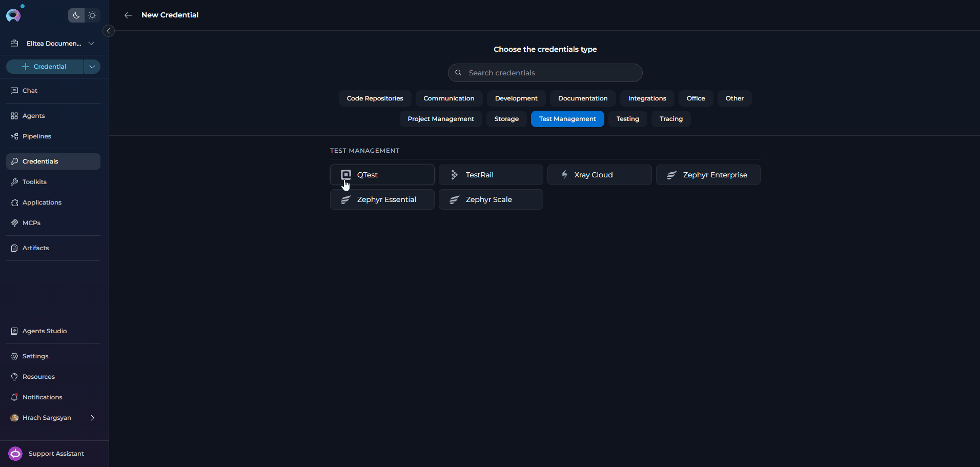Open Pipelines in the sidebar

click(53, 136)
